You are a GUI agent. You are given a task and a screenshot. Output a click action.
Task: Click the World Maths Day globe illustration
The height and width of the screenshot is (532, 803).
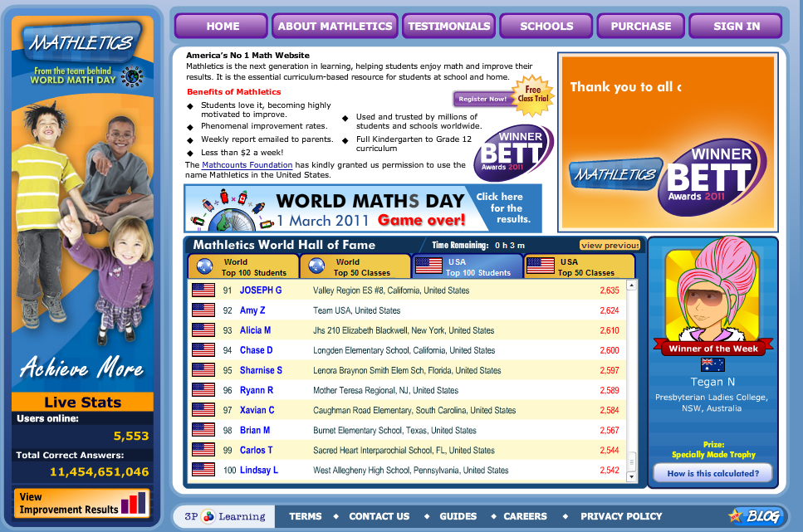(x=231, y=211)
